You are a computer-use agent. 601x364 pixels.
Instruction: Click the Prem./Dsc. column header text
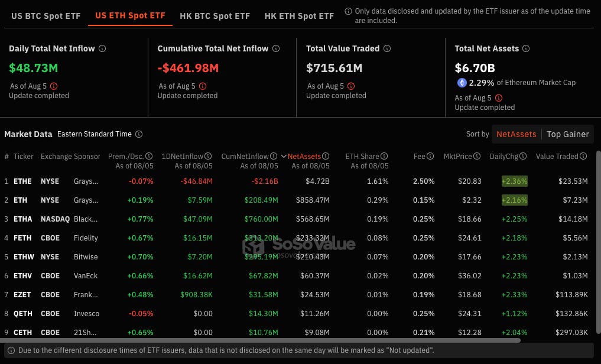click(126, 157)
